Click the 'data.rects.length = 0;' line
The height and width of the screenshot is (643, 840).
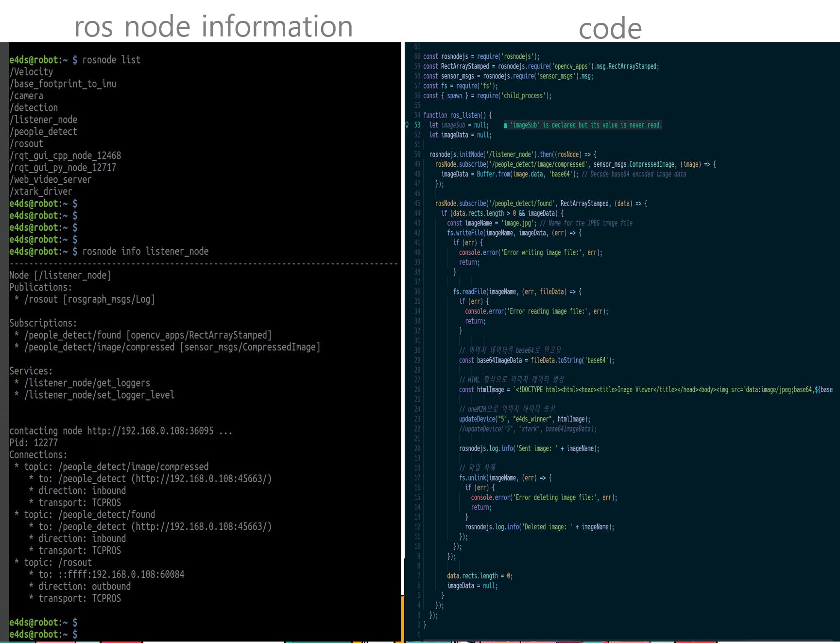click(480, 576)
